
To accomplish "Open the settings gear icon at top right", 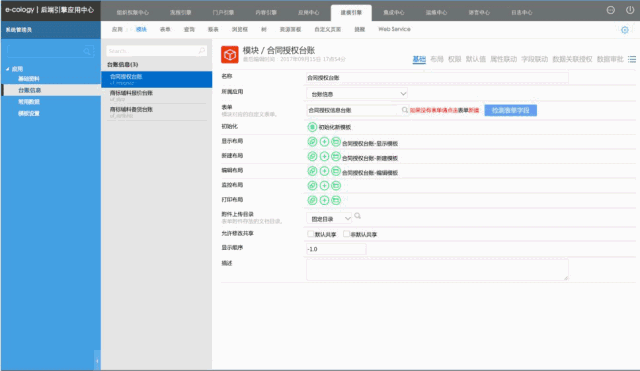I will [x=624, y=30].
